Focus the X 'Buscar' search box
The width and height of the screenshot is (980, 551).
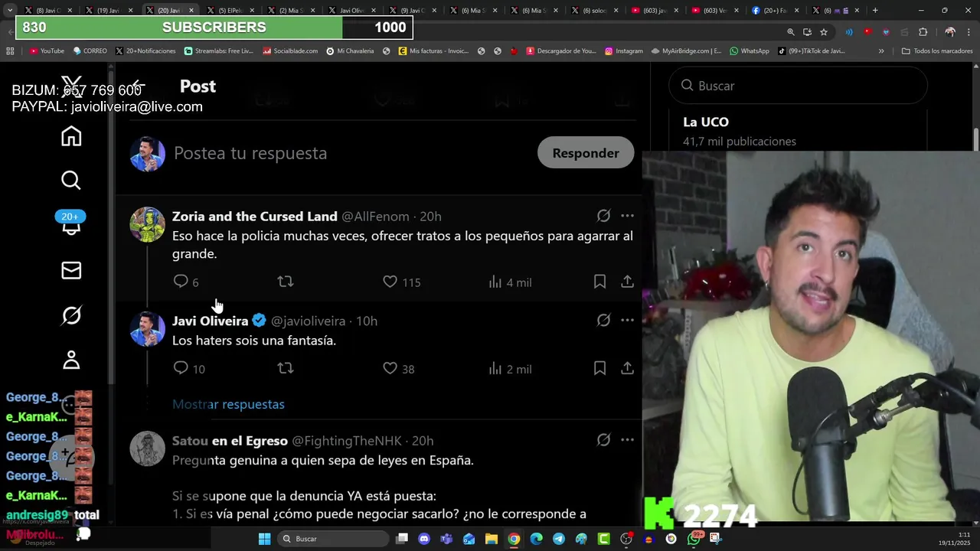[798, 86]
